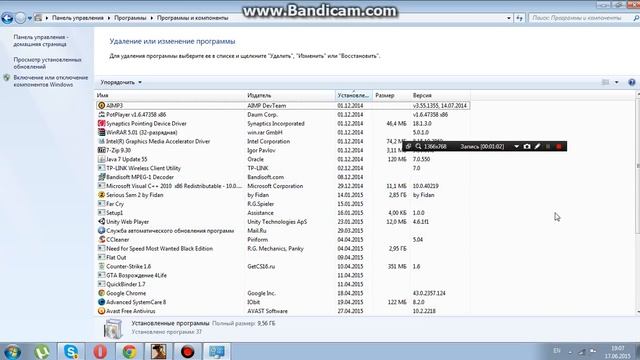
Task: Sort by the Версия column header
Action: [440, 95]
